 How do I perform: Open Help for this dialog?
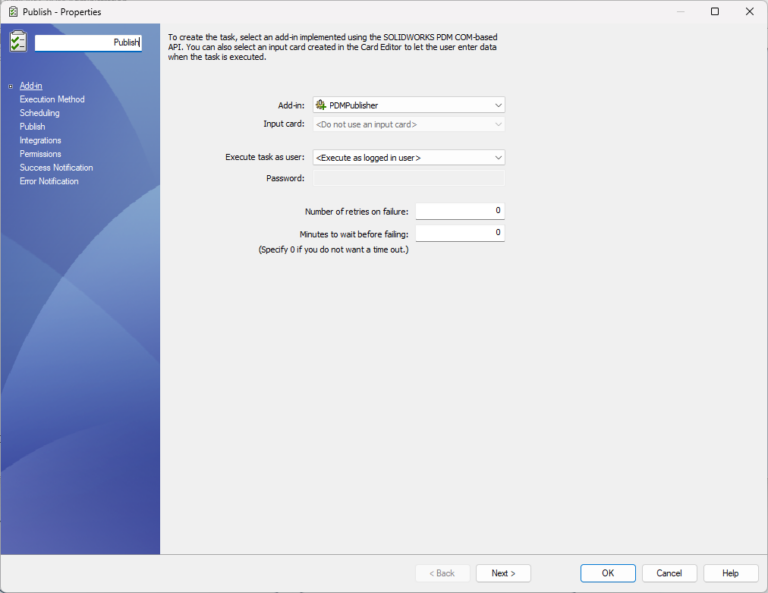pos(730,573)
